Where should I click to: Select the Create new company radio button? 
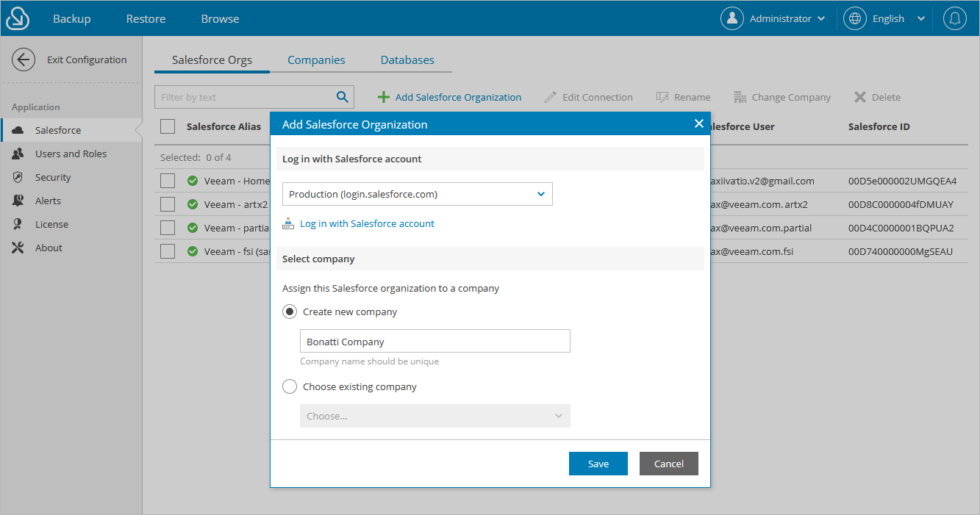click(x=290, y=311)
